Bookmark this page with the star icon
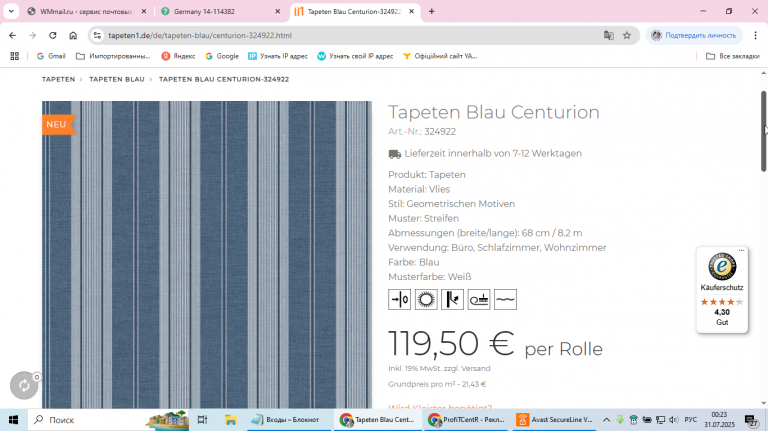The height and width of the screenshot is (431, 768). pyautogui.click(x=626, y=35)
